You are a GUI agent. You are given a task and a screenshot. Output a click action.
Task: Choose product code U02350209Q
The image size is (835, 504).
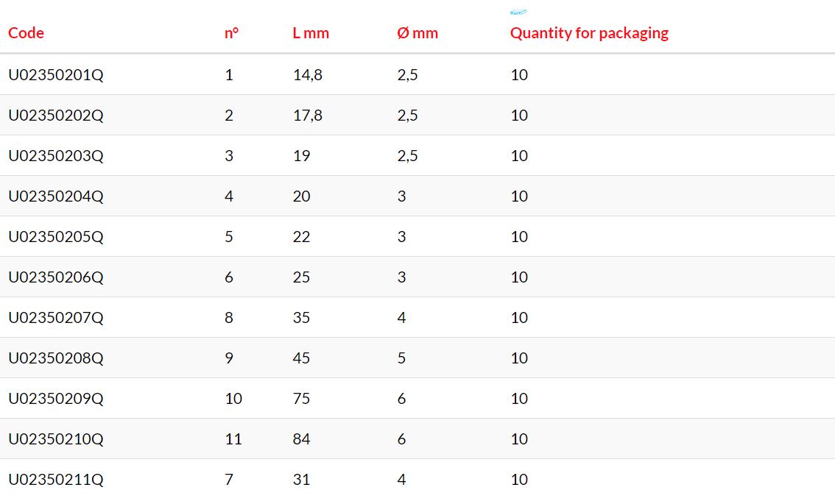point(56,399)
